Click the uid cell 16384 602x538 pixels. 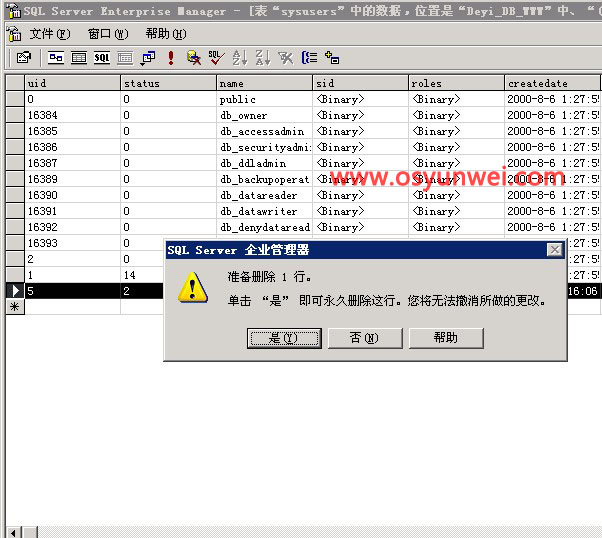point(72,115)
